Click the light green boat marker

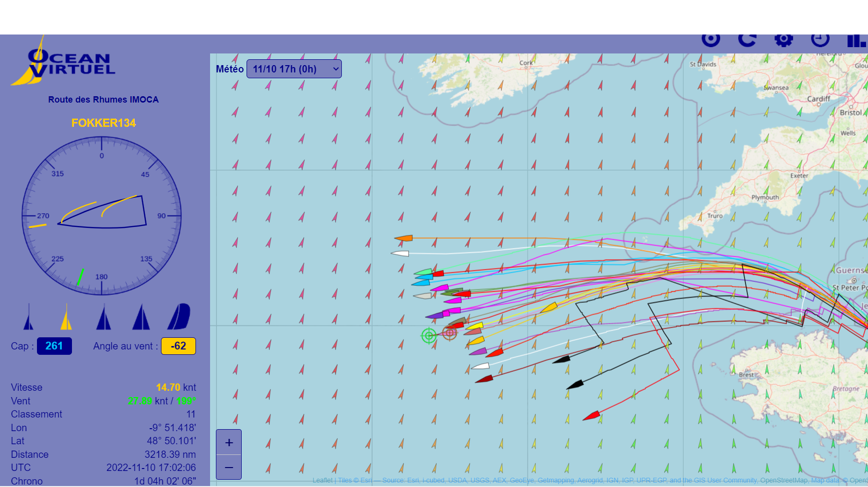tap(423, 272)
